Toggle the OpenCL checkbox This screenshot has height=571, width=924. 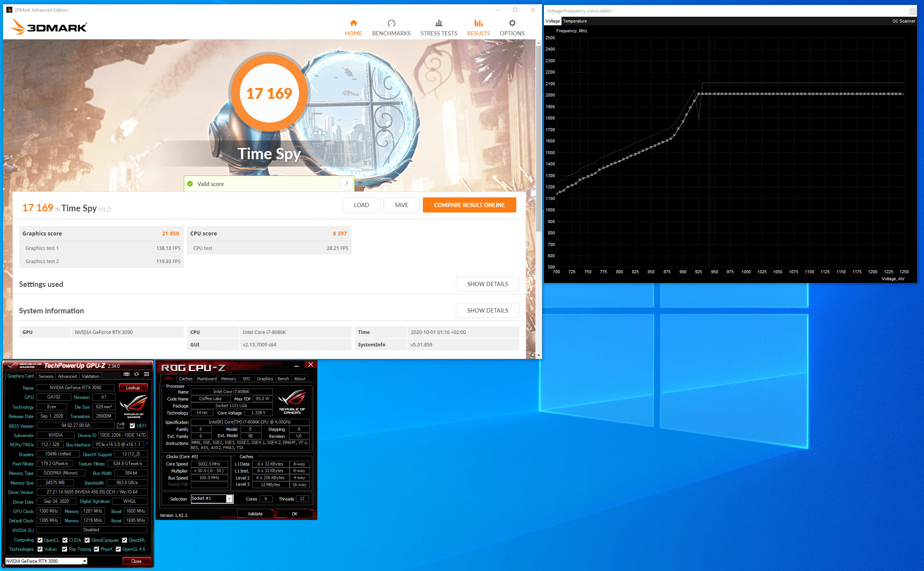click(40, 540)
